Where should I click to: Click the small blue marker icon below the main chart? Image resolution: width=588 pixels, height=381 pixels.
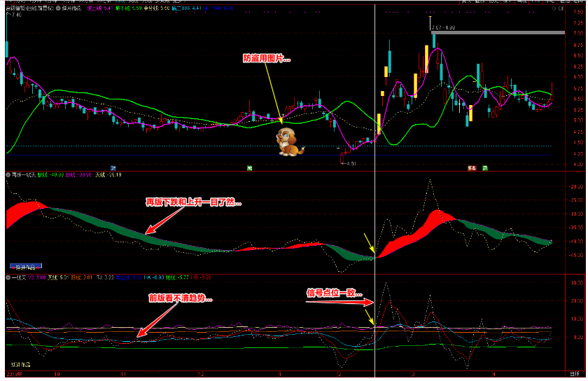pos(113,167)
